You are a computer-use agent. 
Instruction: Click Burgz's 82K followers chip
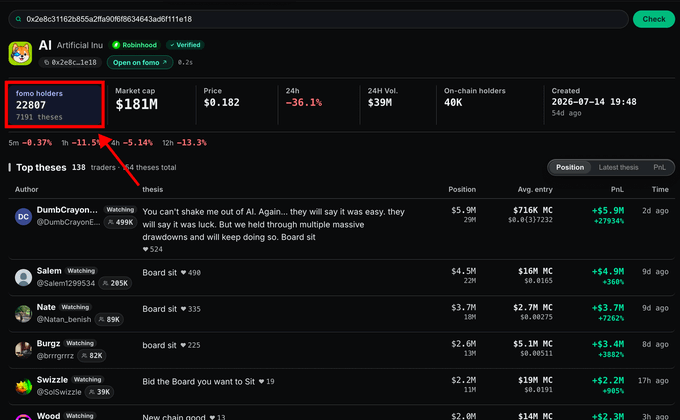click(x=92, y=356)
